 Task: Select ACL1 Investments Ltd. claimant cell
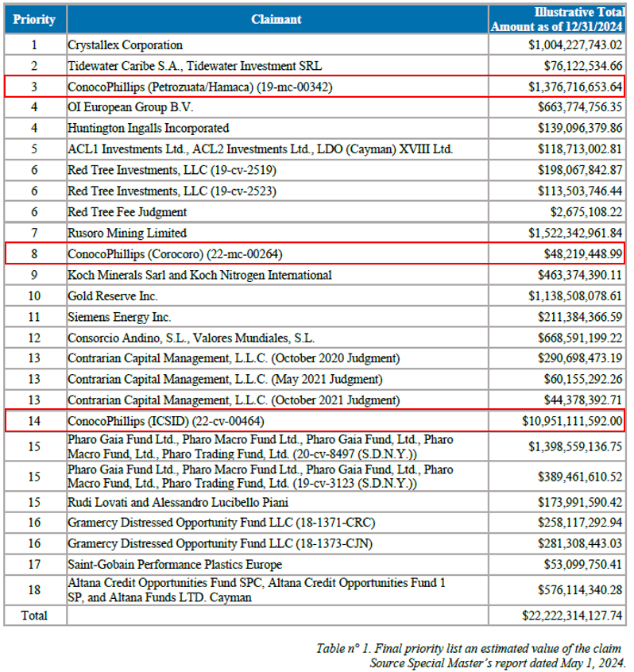pyautogui.click(x=277, y=149)
